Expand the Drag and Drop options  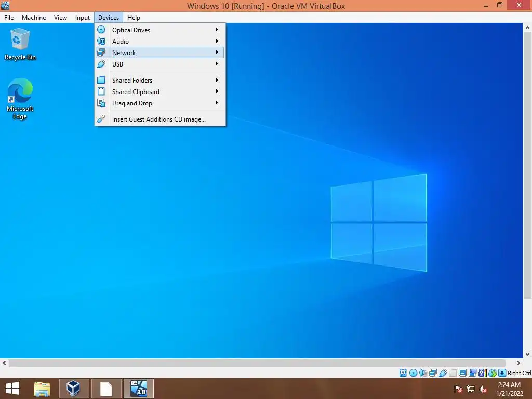click(159, 103)
